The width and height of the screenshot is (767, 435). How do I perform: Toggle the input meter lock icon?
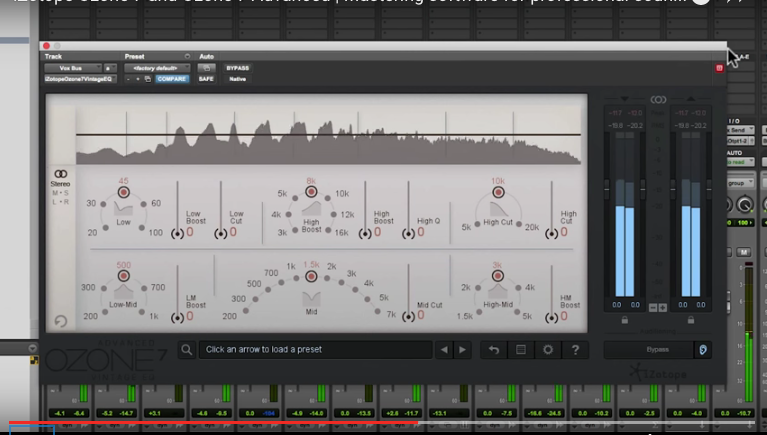[625, 320]
